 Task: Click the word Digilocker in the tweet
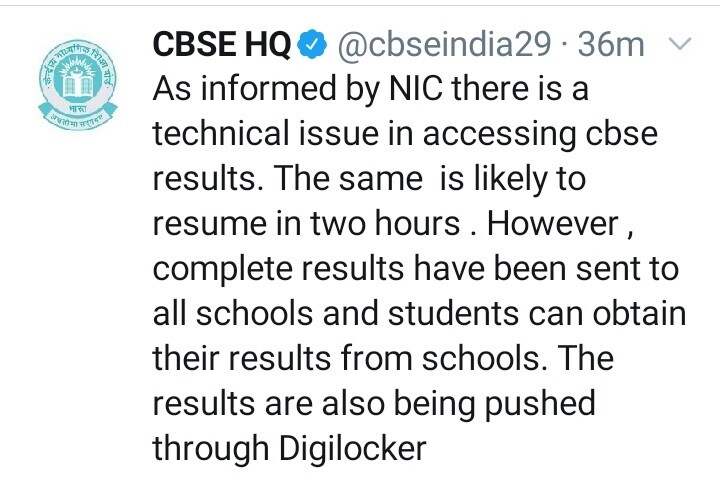click(353, 448)
